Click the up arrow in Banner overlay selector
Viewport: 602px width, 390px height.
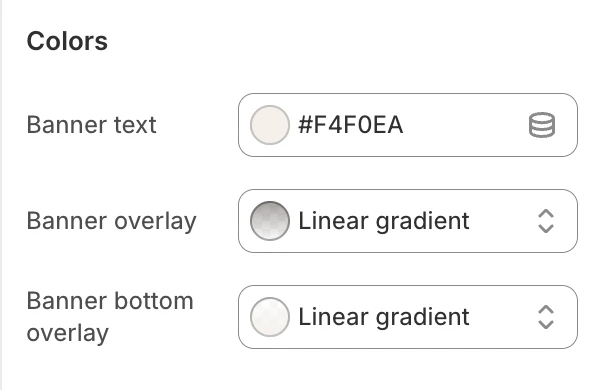(546, 213)
